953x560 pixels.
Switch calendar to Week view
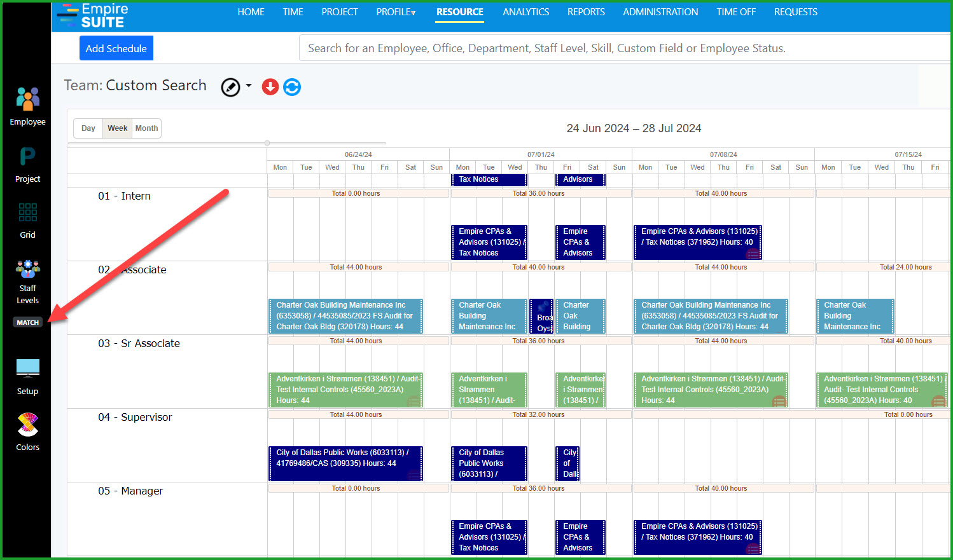[117, 128]
